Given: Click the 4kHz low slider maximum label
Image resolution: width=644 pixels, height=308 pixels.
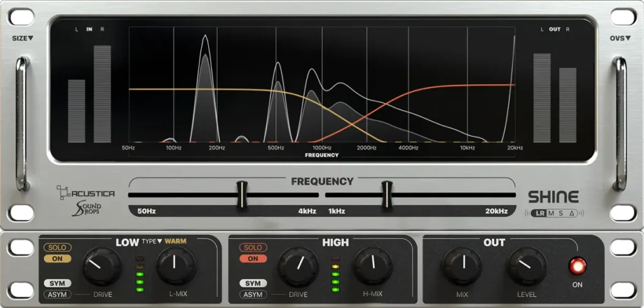Looking at the screenshot, I should click(307, 211).
